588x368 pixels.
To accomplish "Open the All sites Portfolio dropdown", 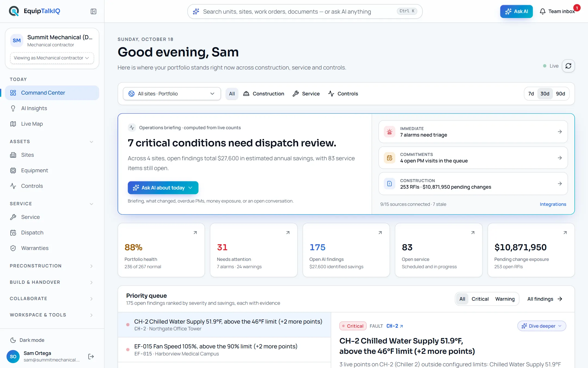I will tap(172, 94).
